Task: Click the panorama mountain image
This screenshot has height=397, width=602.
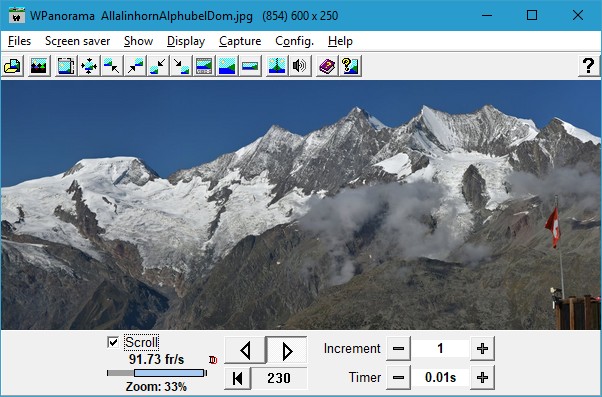Action: pos(301,205)
